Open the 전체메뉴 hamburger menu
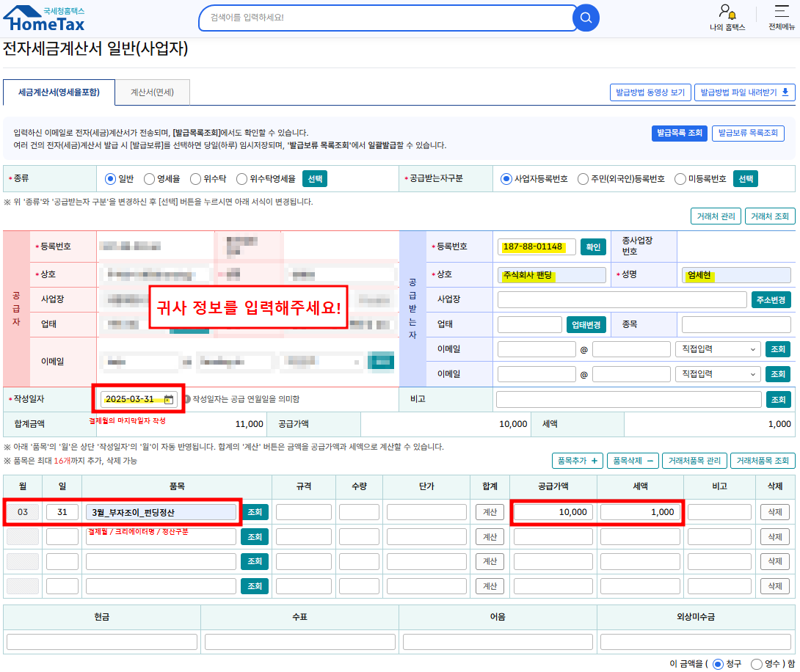Screen dimensions: 800x672 tap(781, 11)
